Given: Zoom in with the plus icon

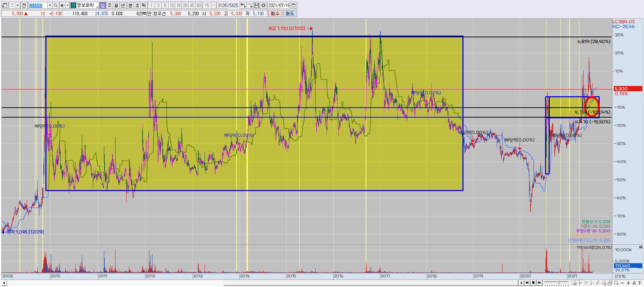Looking at the screenshot, I should point(628,283).
